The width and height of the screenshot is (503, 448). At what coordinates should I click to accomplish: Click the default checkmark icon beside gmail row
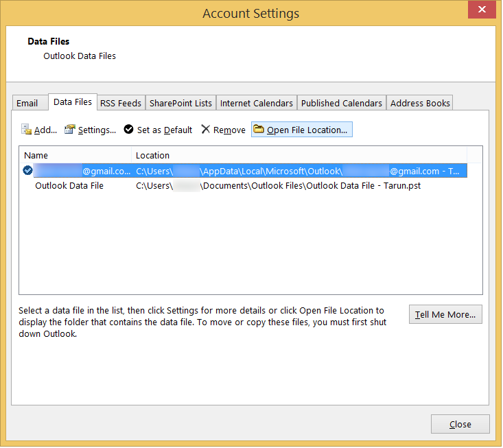point(28,171)
